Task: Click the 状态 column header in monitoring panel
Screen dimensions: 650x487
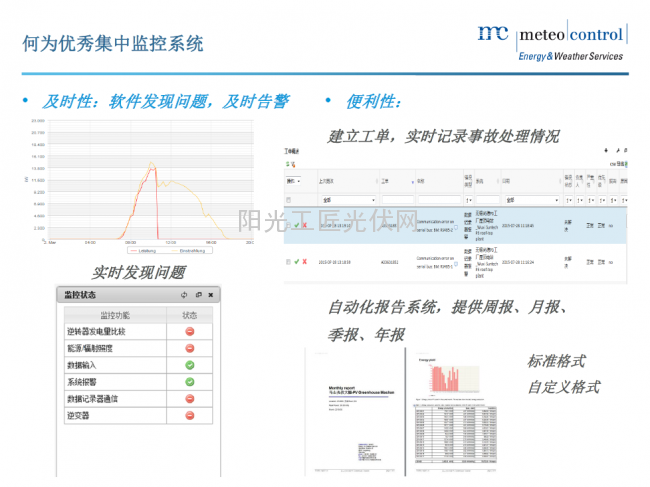Action: (x=190, y=315)
